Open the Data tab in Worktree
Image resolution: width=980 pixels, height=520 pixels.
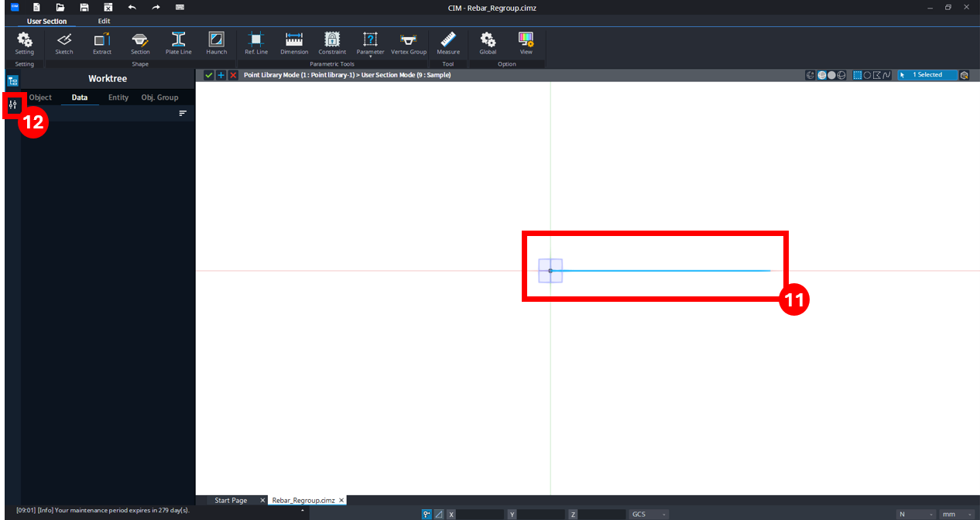(x=80, y=97)
